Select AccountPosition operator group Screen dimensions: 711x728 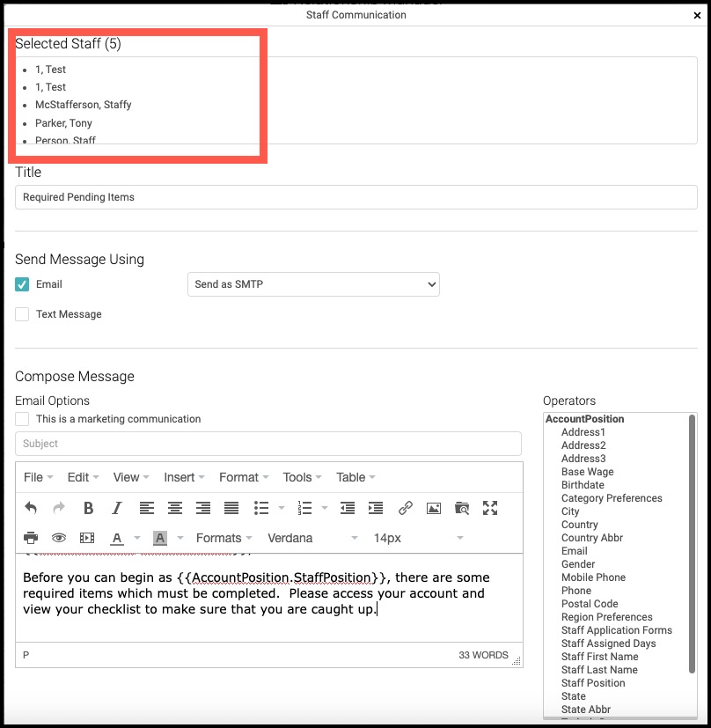click(x=584, y=419)
